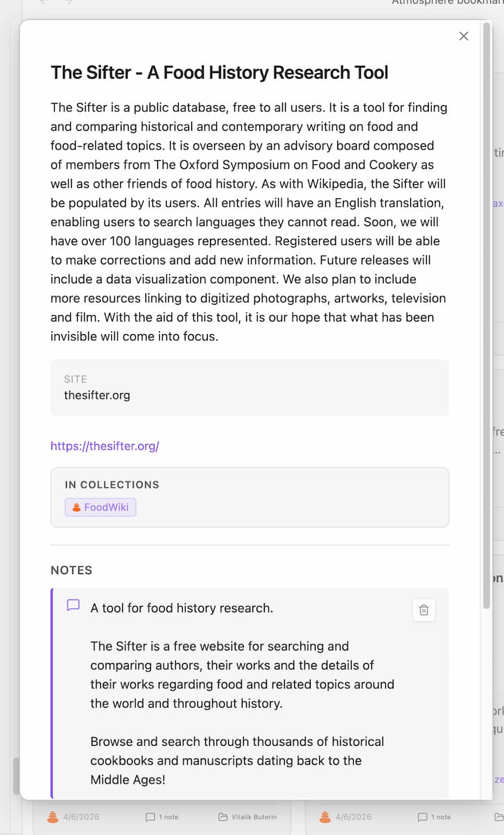Viewport: 504px width, 835px height.
Task: Select the Vitalik Buterin folder label
Action: coord(255,816)
